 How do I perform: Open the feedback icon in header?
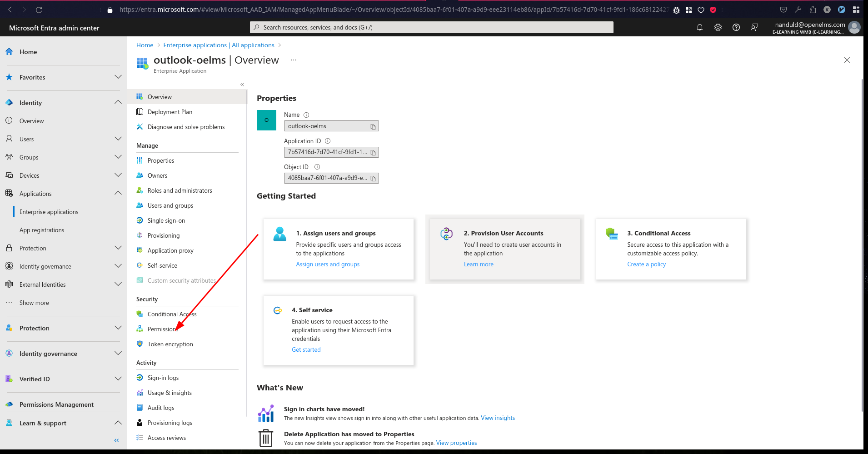[754, 27]
